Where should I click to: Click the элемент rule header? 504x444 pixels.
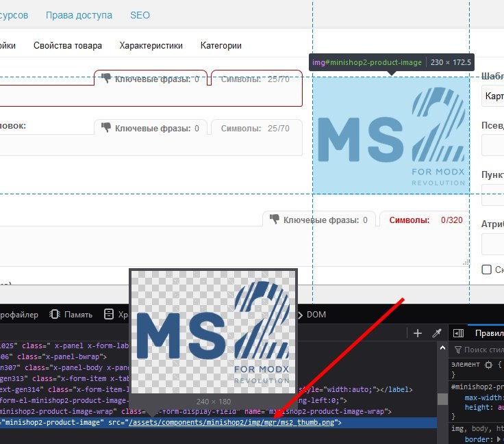pyautogui.click(x=466, y=365)
